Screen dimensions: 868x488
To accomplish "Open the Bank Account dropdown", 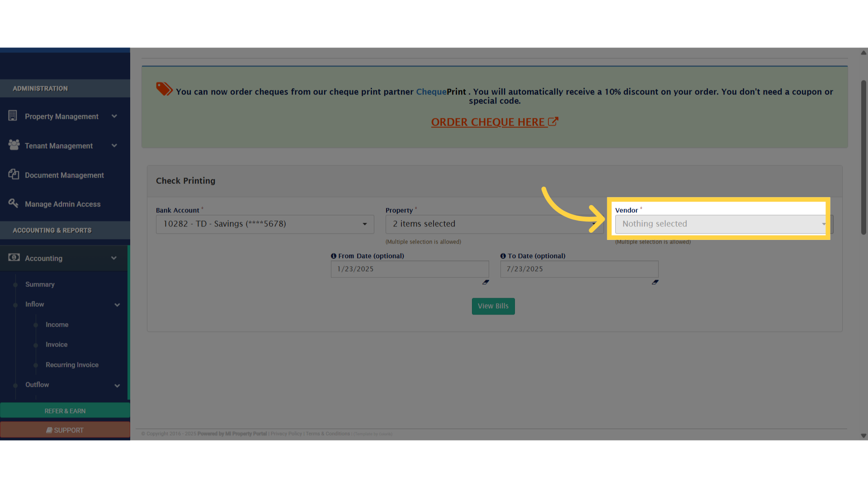I will tap(264, 224).
